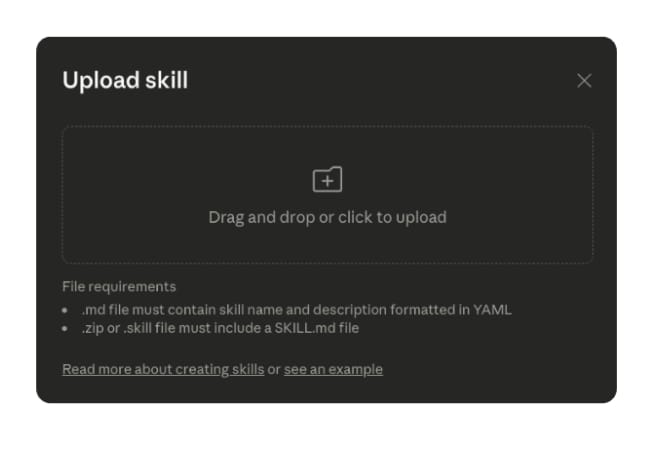
Task: Click the word 'upload' in drop zone text
Action: [421, 217]
